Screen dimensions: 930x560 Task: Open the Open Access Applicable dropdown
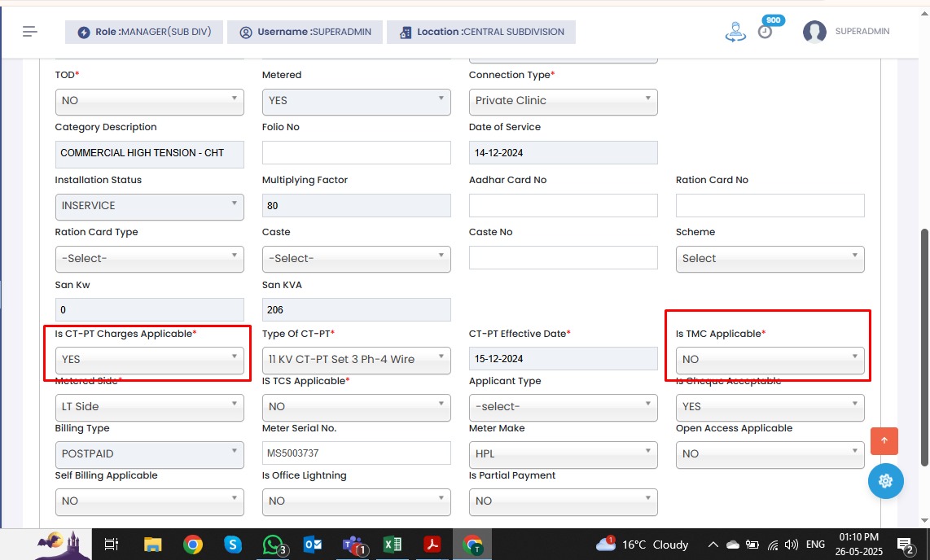[770, 454]
